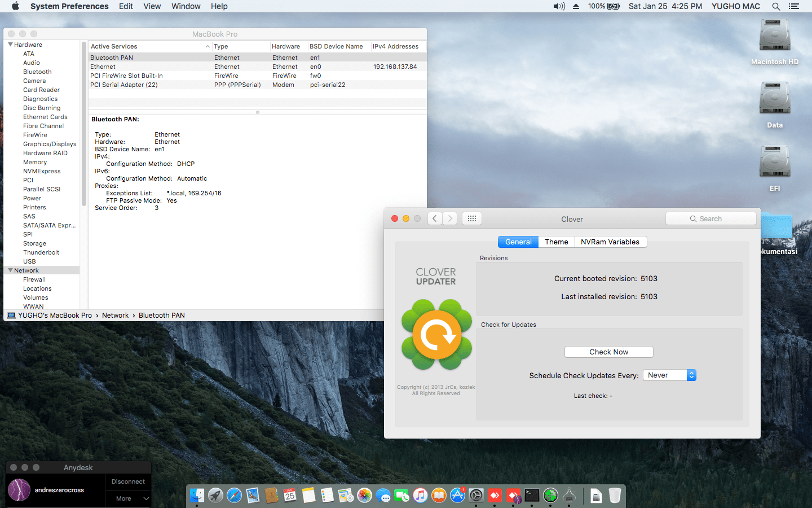Open Spotlight search in menu bar
The height and width of the screenshot is (508, 812).
click(x=776, y=6)
